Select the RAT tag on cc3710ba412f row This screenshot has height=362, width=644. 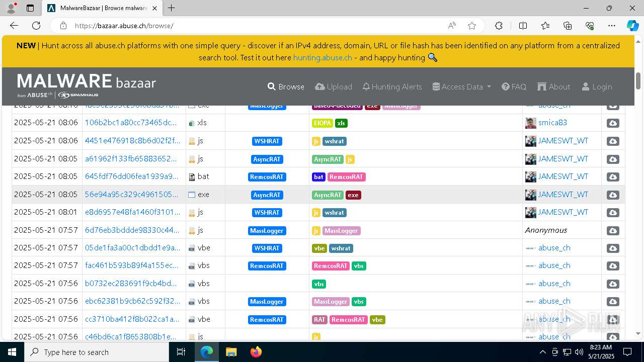point(319,320)
